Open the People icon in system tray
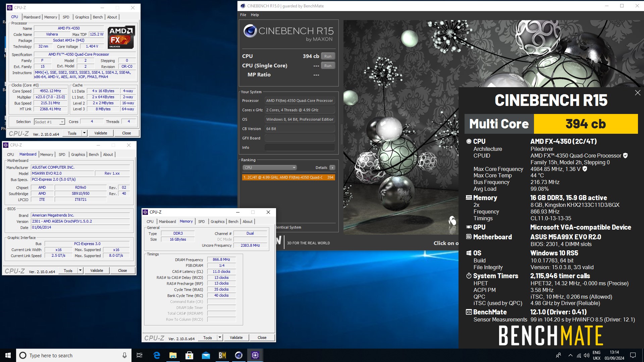644x362 pixels. 558,355
